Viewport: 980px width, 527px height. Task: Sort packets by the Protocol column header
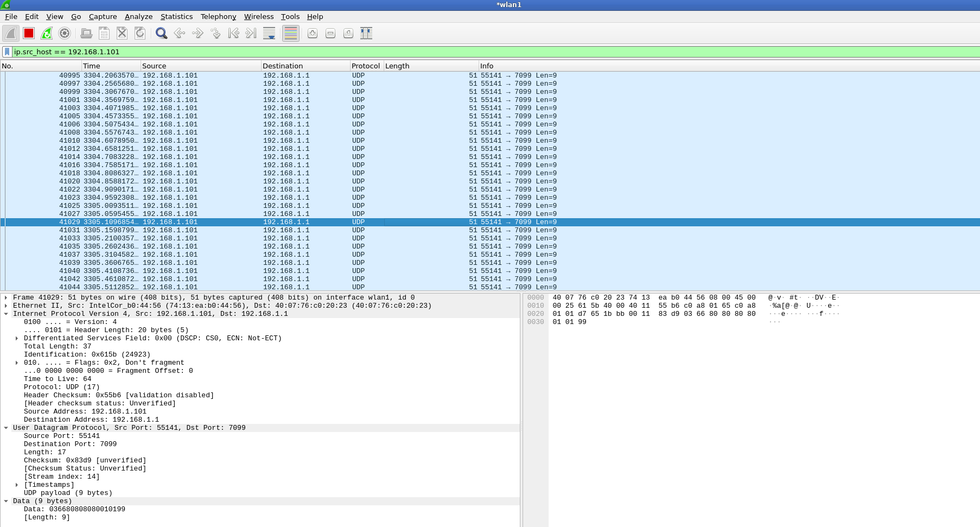(366, 66)
